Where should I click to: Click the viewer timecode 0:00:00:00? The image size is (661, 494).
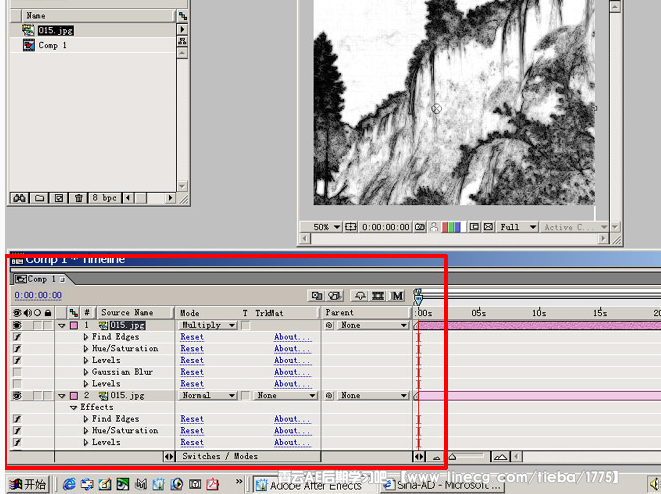(x=386, y=227)
